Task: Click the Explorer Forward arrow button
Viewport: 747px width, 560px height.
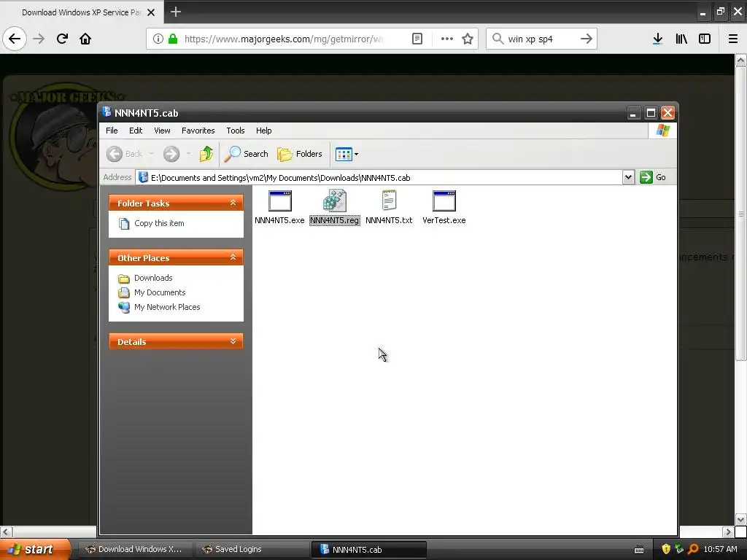Action: [x=171, y=154]
